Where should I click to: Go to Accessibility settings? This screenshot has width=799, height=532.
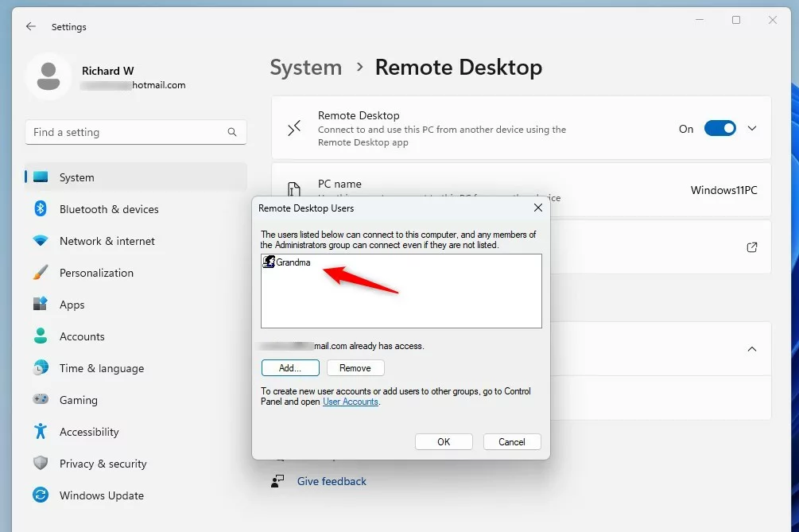[135, 432]
